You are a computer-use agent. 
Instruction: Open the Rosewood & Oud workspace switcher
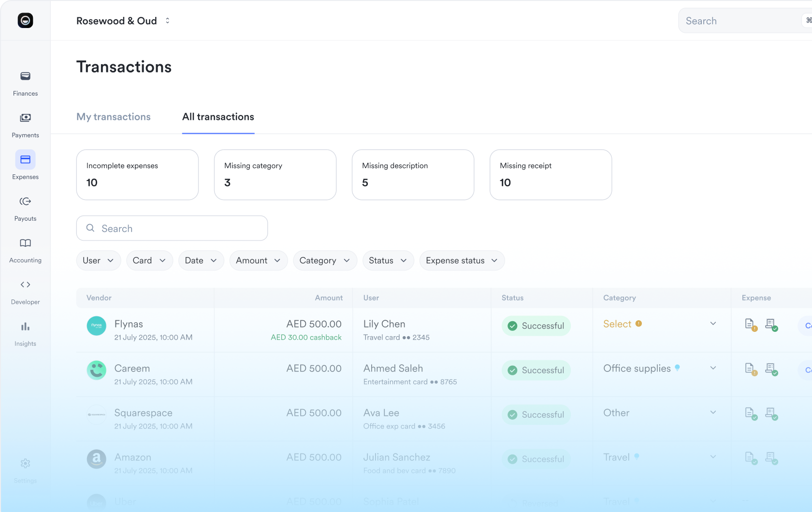(x=123, y=21)
